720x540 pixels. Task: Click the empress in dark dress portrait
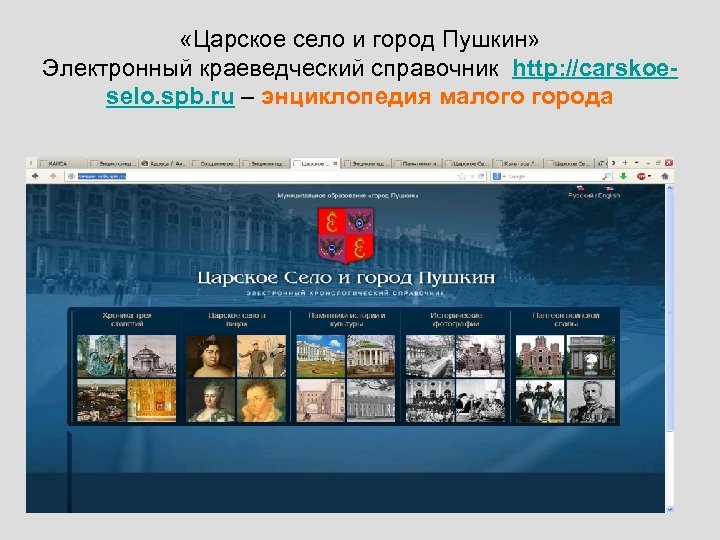[x=211, y=356]
